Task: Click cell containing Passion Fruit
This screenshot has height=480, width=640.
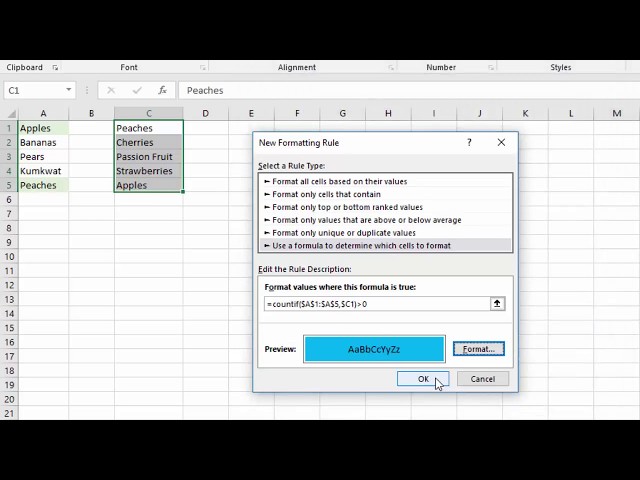Action: (149, 157)
